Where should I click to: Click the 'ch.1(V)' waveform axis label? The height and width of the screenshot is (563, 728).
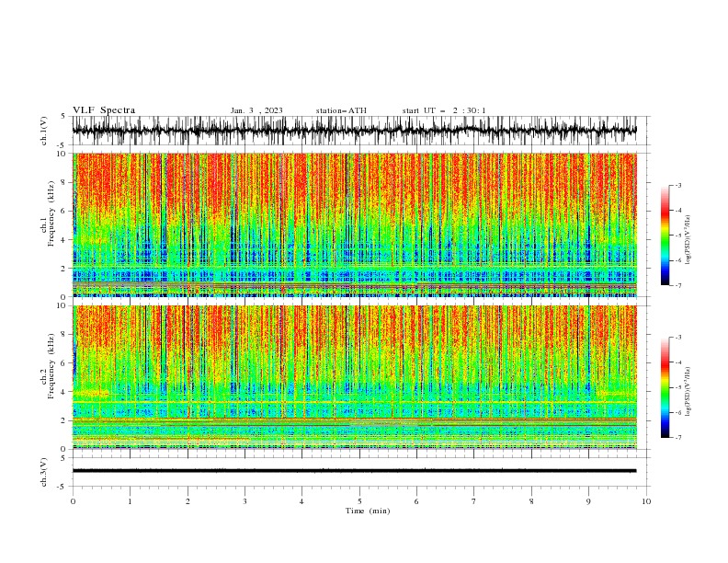44,131
